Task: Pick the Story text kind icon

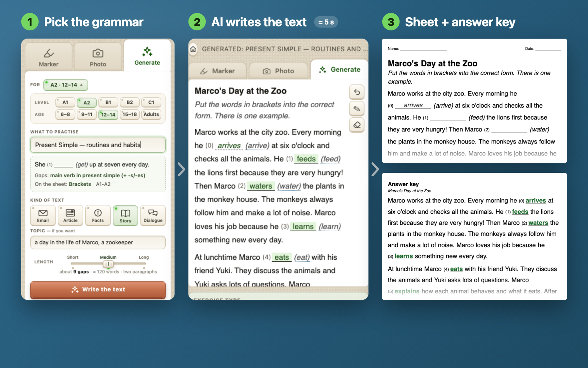Action: coord(125,215)
